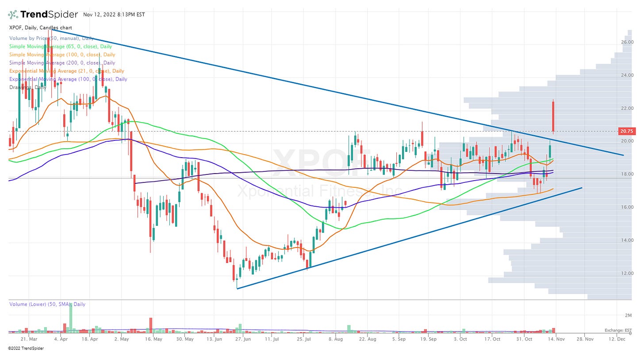
Task: Click the 20.00 price axis label
Action: pyautogui.click(x=626, y=141)
